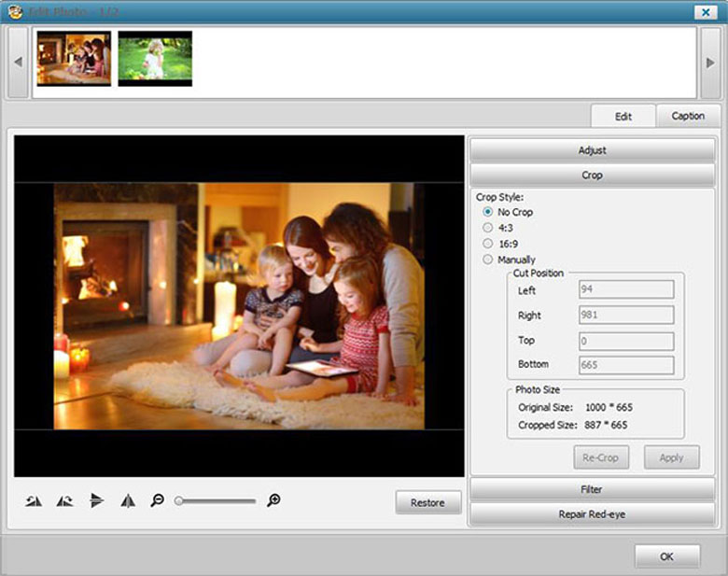
Task: Switch to the Edit tab
Action: click(623, 116)
